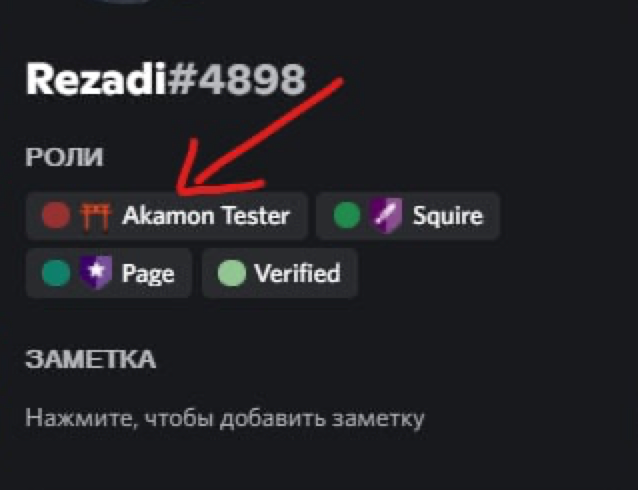Select the Page role label text
The width and height of the screenshot is (638, 490).
coord(148,274)
